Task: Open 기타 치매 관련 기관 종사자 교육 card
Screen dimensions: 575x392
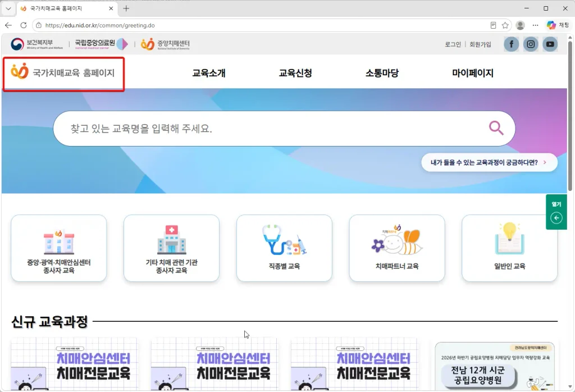Action: [x=172, y=248]
